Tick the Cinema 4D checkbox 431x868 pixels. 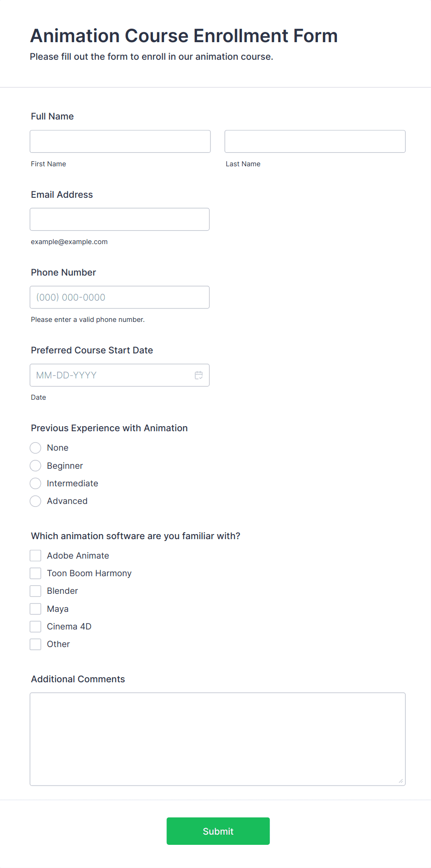click(x=36, y=627)
